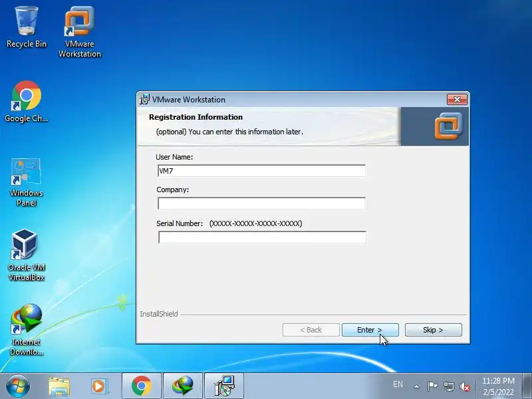
Task: Click the "InstallShield" label
Action: click(x=159, y=314)
